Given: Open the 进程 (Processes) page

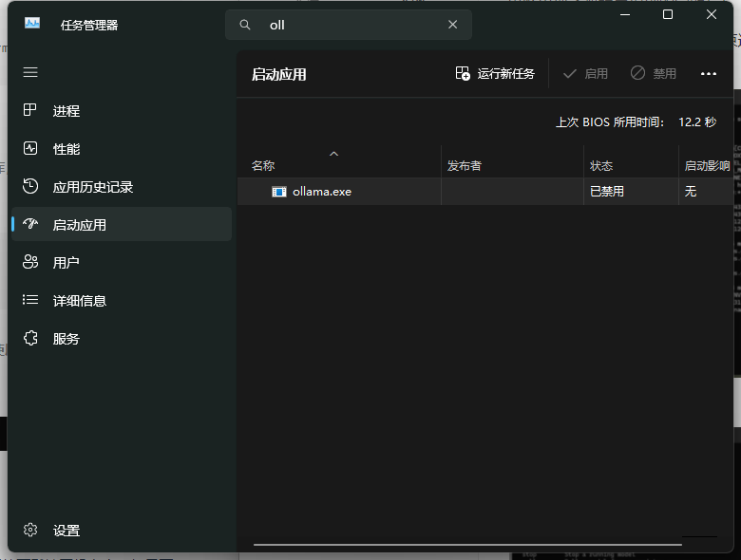Looking at the screenshot, I should (66, 111).
